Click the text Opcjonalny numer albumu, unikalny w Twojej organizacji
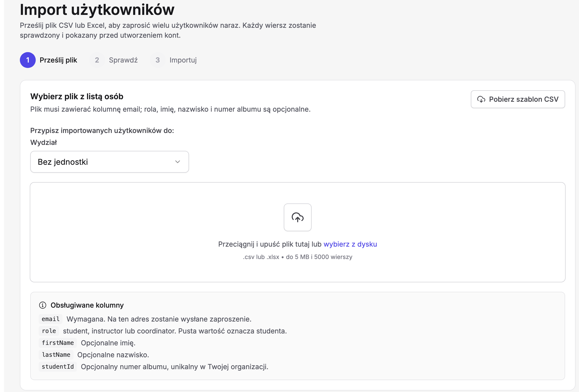 [x=175, y=367]
